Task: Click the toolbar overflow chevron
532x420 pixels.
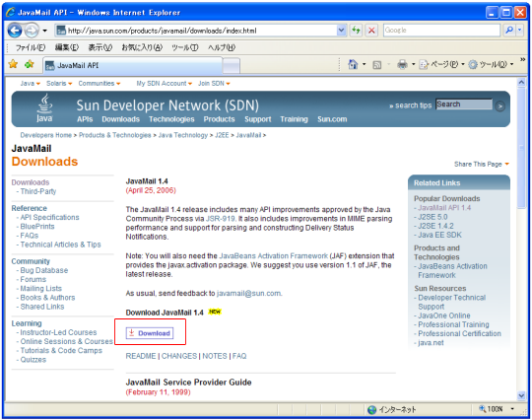Action: [x=522, y=60]
